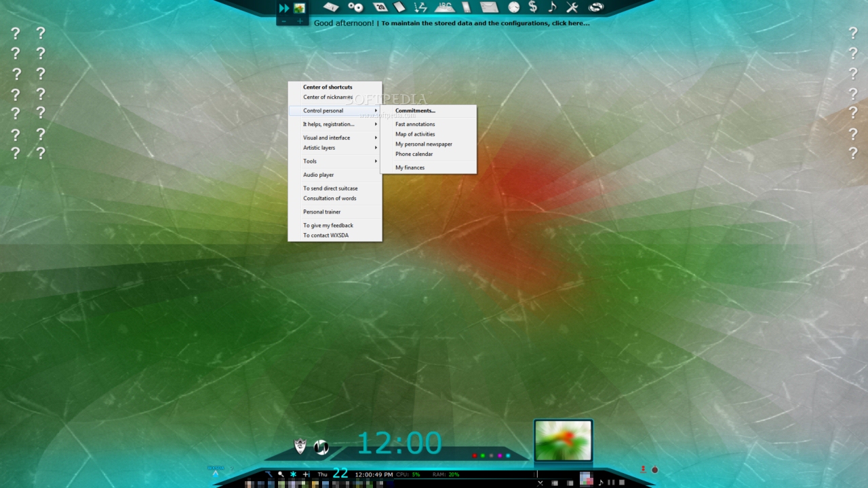
Task: Select the gray color dot
Action: 491,455
